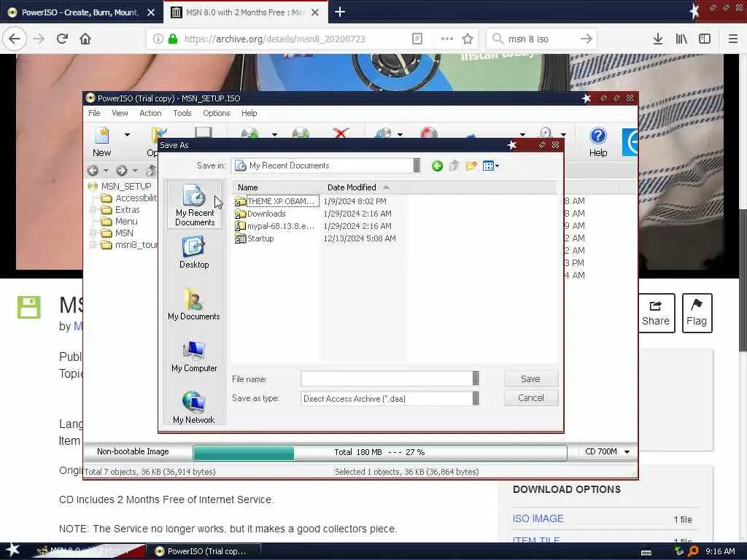
Task: Open the File menu in PowerISO
Action: (x=94, y=113)
